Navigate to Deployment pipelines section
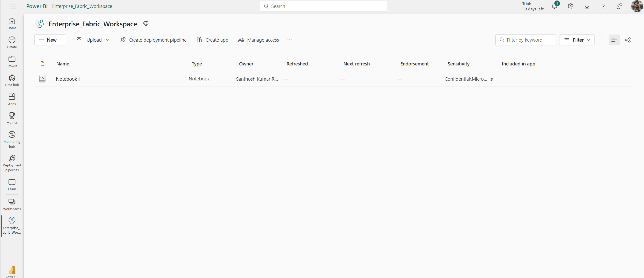The image size is (644, 278). 11,163
